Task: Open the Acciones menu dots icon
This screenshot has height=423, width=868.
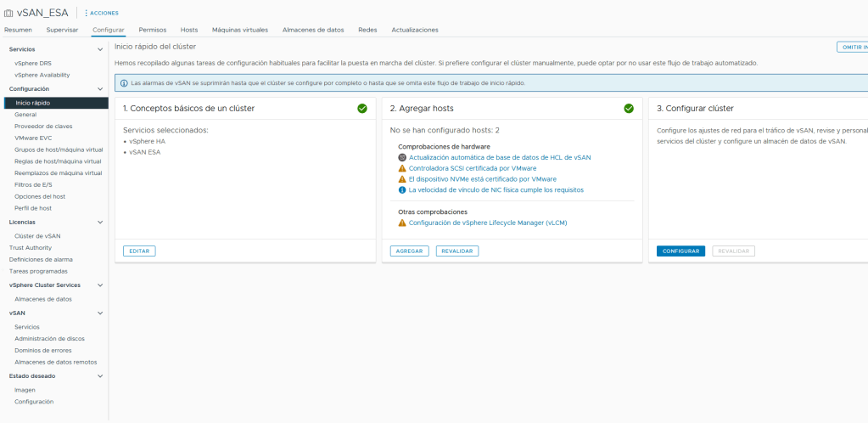Action: 86,13
